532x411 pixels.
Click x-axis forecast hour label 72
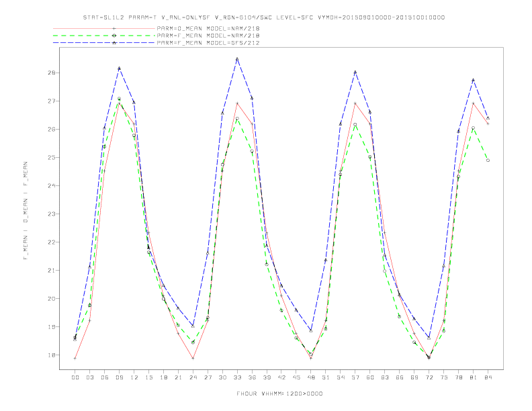point(429,377)
